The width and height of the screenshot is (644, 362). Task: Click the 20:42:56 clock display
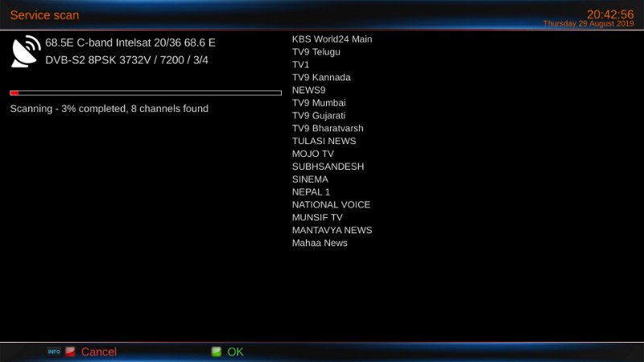610,14
